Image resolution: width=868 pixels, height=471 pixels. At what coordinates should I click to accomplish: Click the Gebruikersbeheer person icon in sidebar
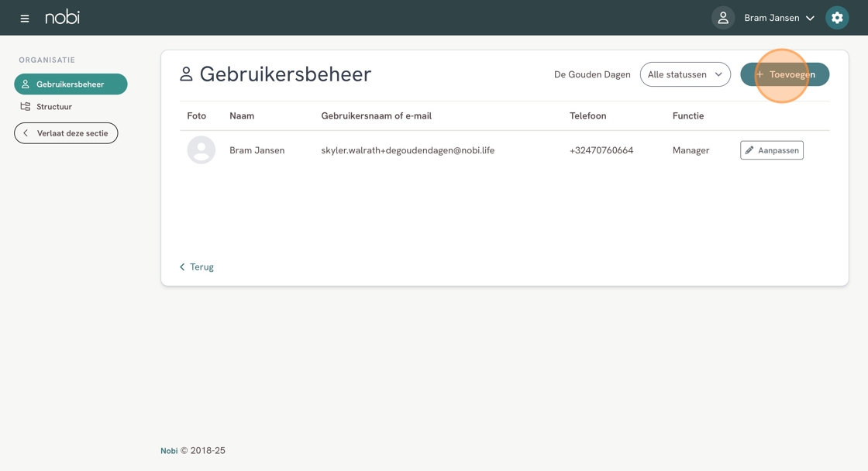click(x=26, y=84)
